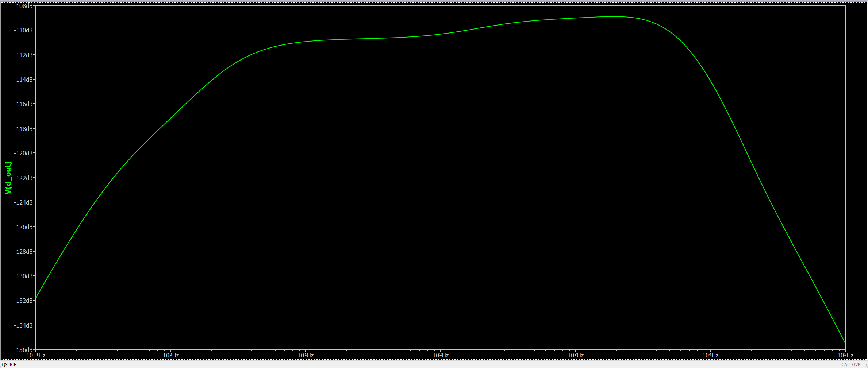Click the -116dB vertical axis label

(x=24, y=104)
